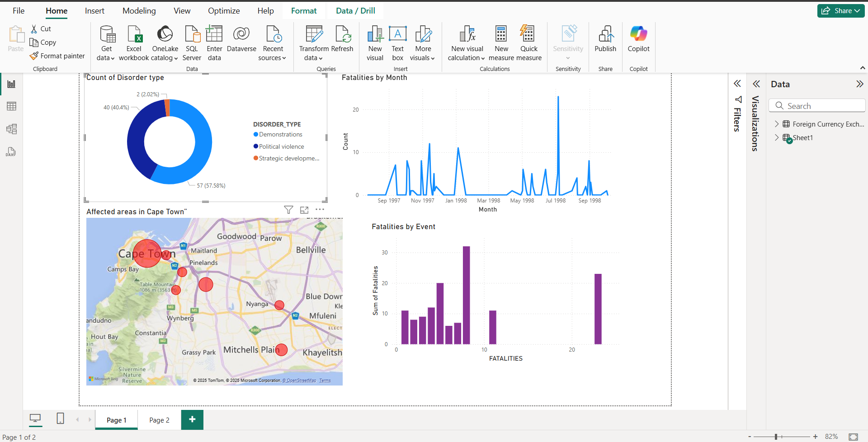Image resolution: width=868 pixels, height=442 pixels.
Task: Switch to desktop layout view
Action: 35,418
